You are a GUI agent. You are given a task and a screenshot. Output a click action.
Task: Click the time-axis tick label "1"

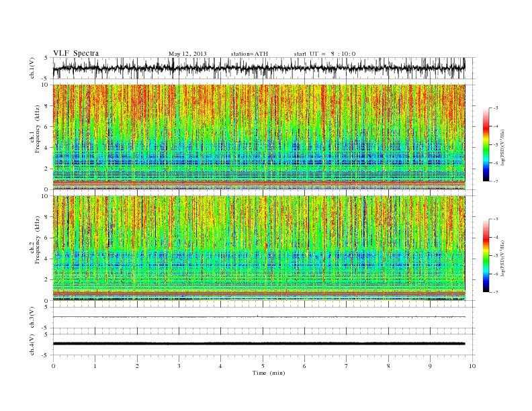click(95, 366)
